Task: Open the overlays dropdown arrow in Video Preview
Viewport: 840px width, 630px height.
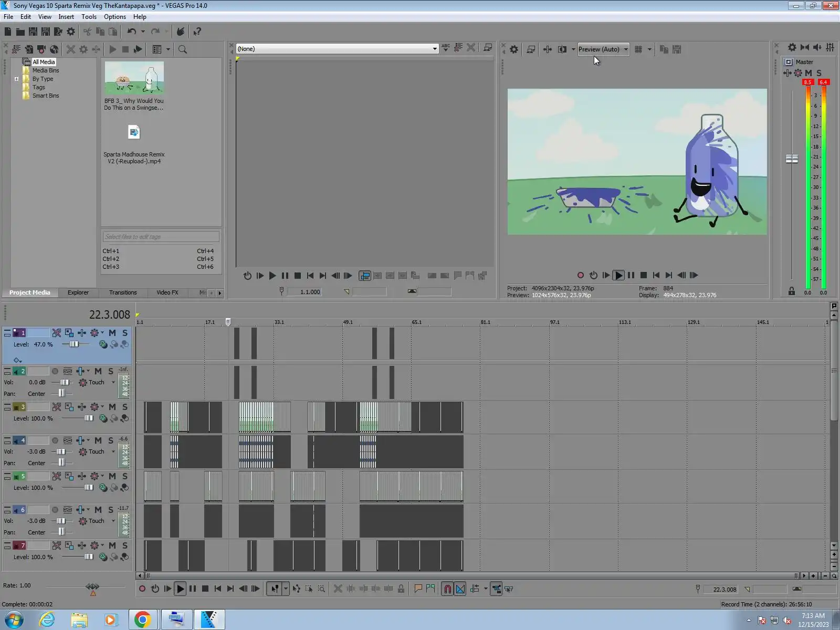Action: click(649, 49)
